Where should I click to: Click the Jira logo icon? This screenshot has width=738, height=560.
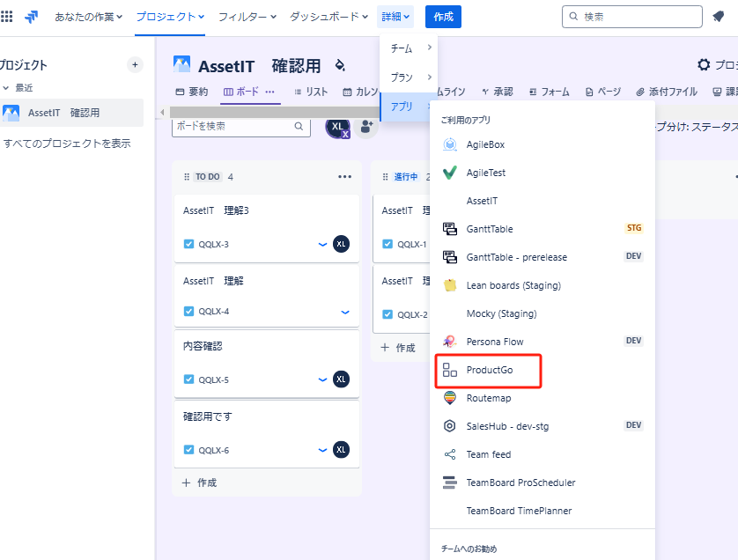click(32, 17)
